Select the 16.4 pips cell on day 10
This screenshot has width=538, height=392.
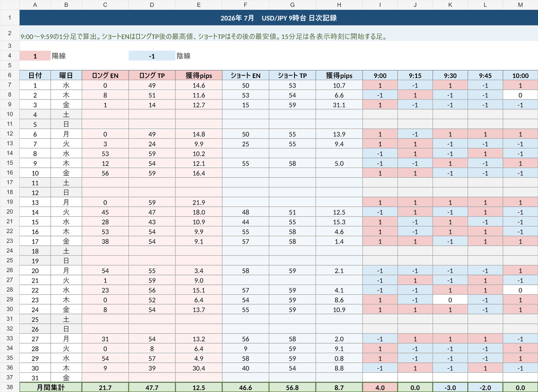click(199, 173)
